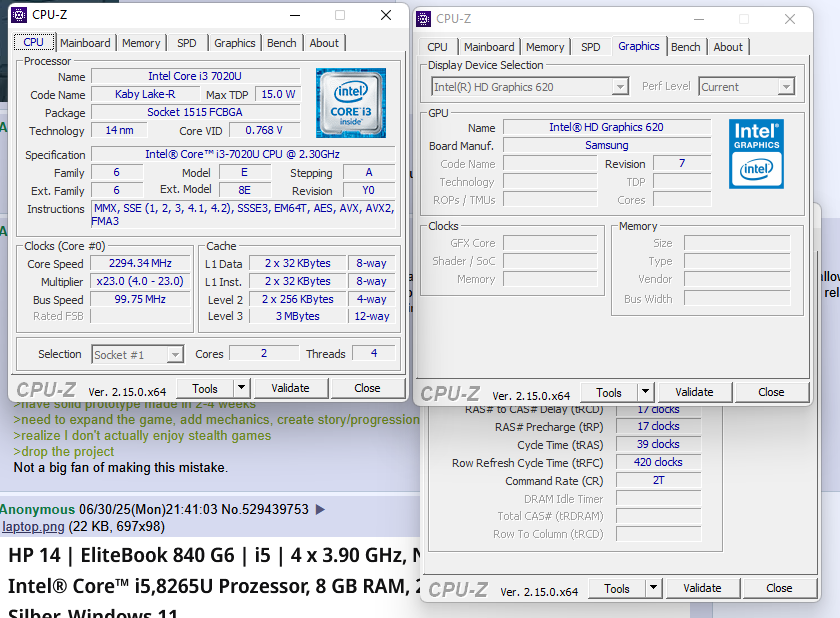Click Validate in the memory timings window
The height and width of the screenshot is (618, 840).
(x=702, y=588)
